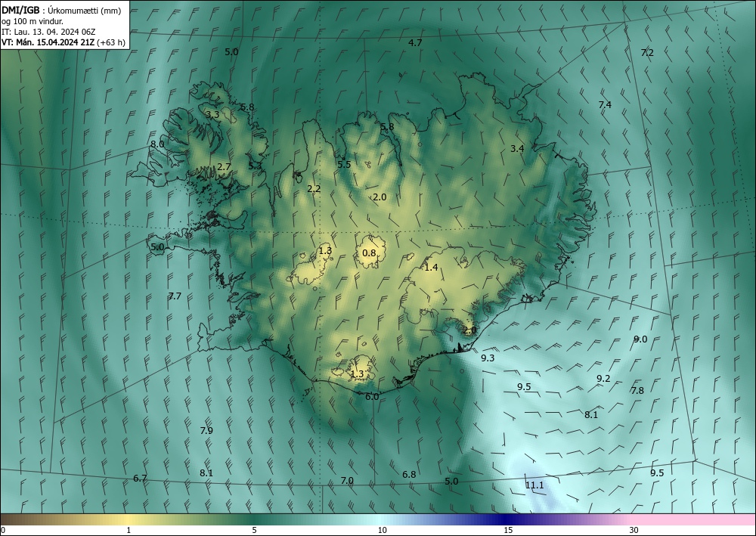Click the 11.1 precipitation value

click(534, 485)
